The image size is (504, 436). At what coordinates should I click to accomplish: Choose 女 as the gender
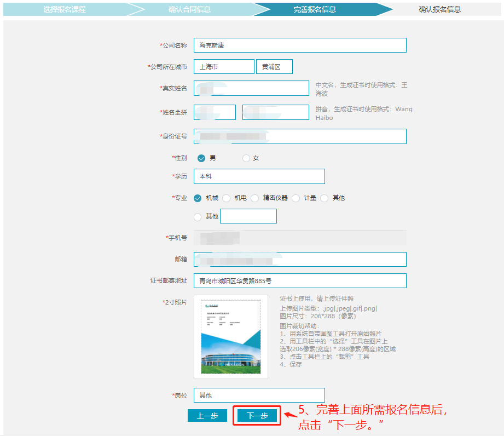coord(246,158)
